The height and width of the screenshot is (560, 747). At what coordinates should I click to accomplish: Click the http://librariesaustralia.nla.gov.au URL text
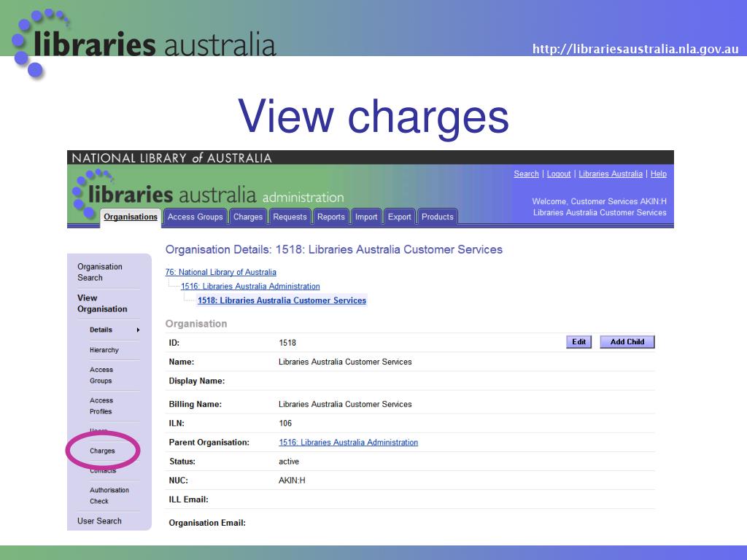pyautogui.click(x=635, y=49)
